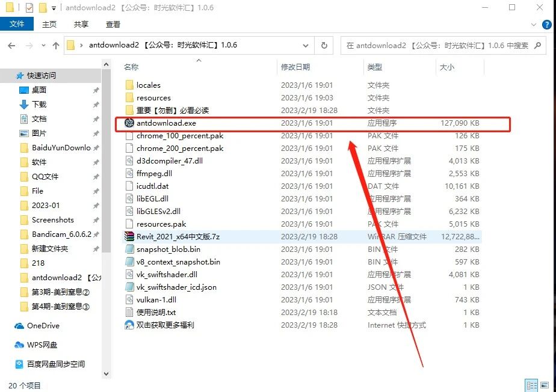Image resolution: width=556 pixels, height=392 pixels.
Task: Select icudtl.dat file
Action: click(x=152, y=186)
